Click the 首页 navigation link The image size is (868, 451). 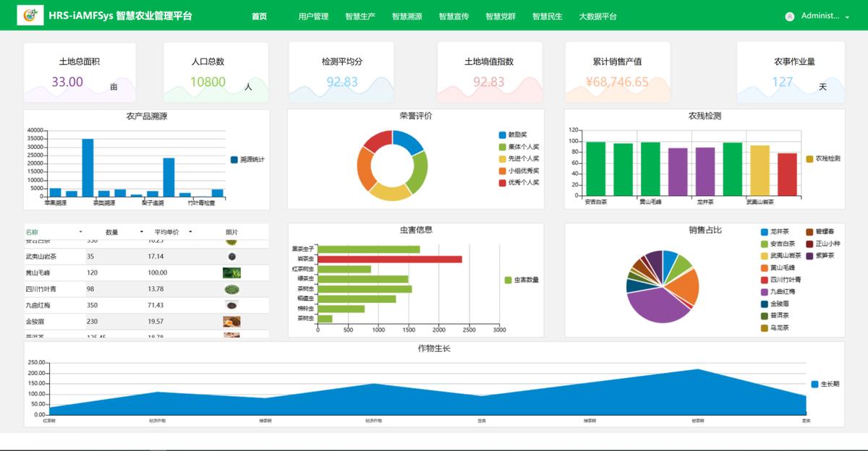[x=259, y=15]
